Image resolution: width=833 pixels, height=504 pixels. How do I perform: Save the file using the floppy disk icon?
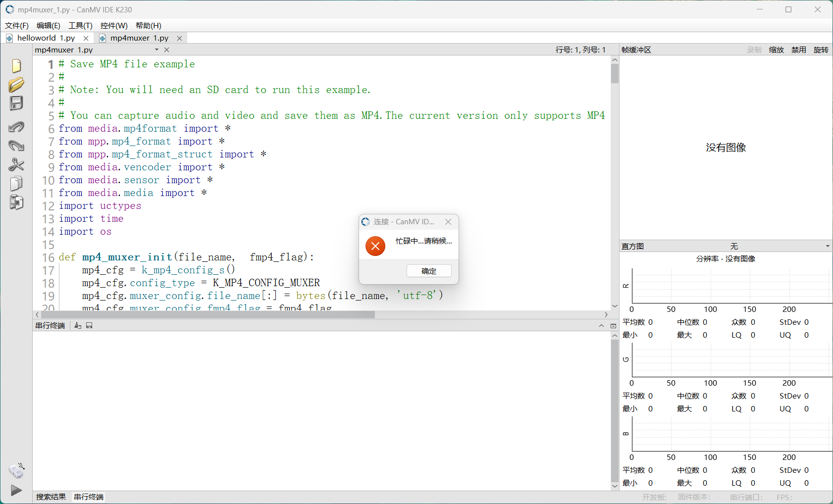click(x=16, y=103)
